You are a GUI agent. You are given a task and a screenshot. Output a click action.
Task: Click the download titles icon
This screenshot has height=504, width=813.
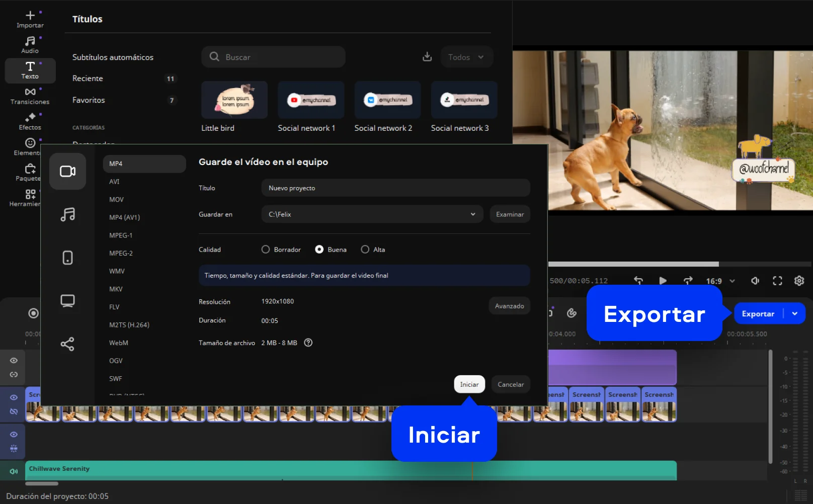(x=427, y=57)
